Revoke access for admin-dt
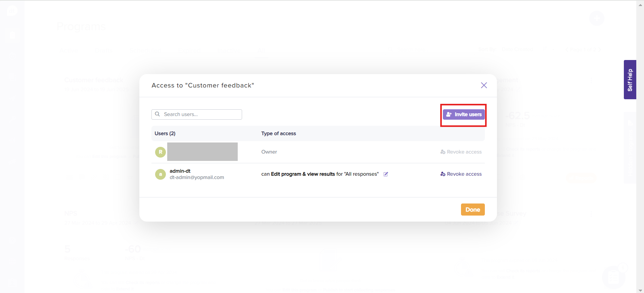This screenshot has width=644, height=293. pos(461,174)
